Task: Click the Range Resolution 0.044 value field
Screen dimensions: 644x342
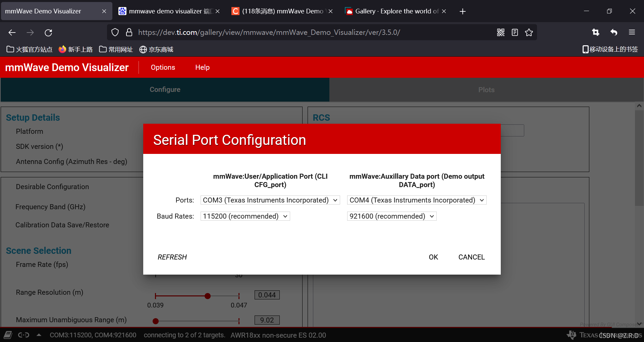Action: pyautogui.click(x=267, y=295)
